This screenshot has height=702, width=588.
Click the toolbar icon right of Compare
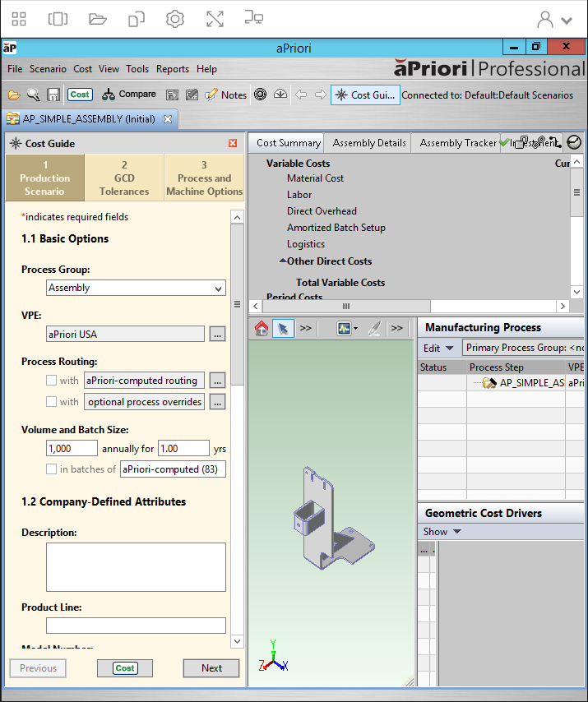tap(172, 95)
